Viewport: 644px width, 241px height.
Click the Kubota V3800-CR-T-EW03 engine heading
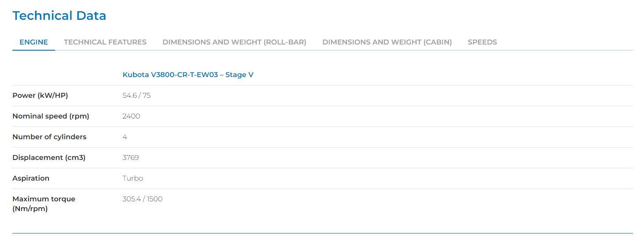click(x=188, y=75)
